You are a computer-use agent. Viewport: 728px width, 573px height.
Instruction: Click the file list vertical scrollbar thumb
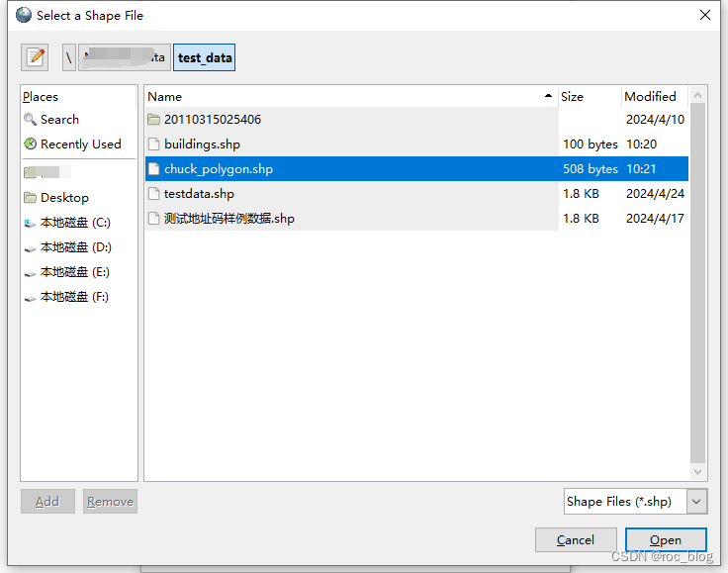(x=697, y=283)
